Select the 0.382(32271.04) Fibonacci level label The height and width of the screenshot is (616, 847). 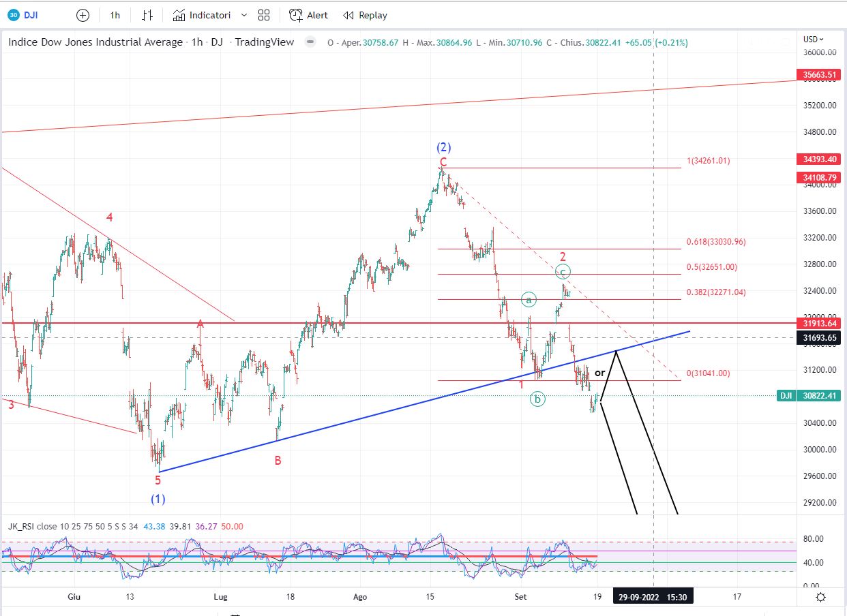tap(716, 292)
